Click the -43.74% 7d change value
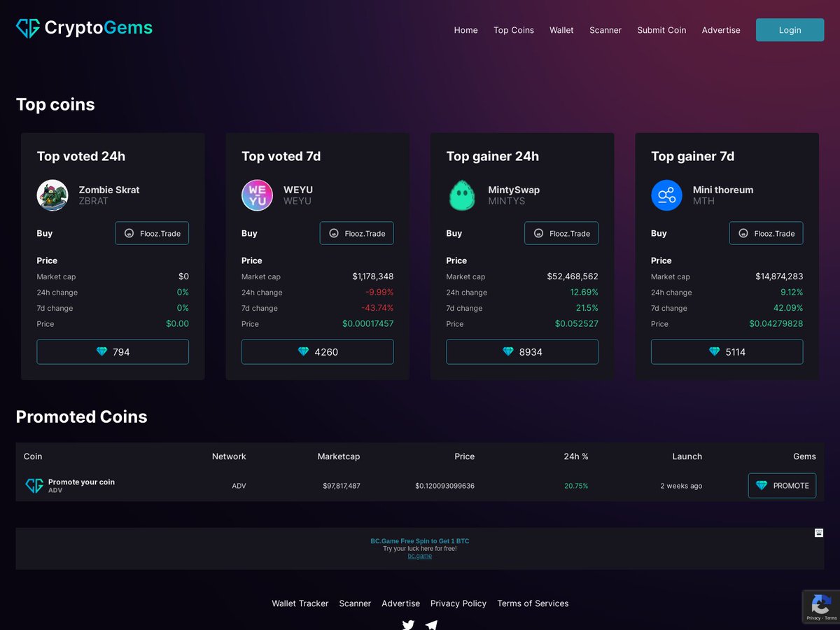 click(377, 308)
